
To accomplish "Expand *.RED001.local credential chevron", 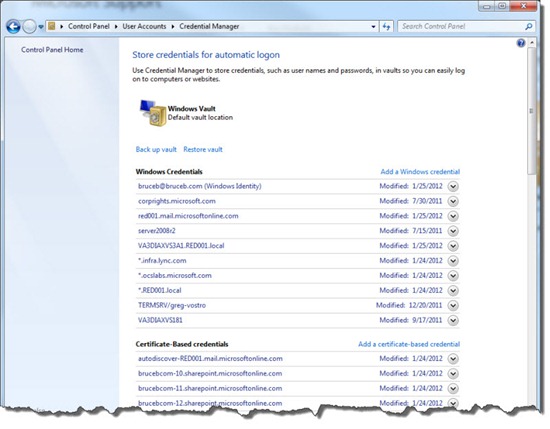I will tap(453, 290).
